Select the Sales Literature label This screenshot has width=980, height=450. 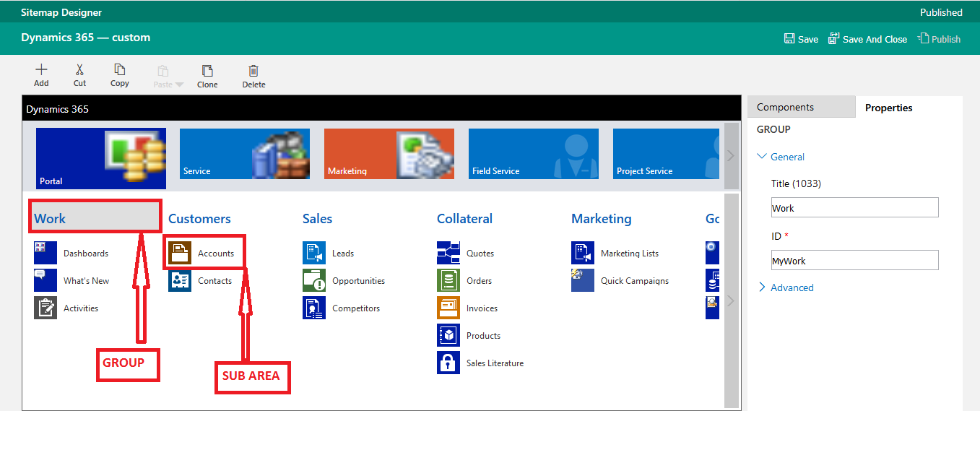[495, 363]
